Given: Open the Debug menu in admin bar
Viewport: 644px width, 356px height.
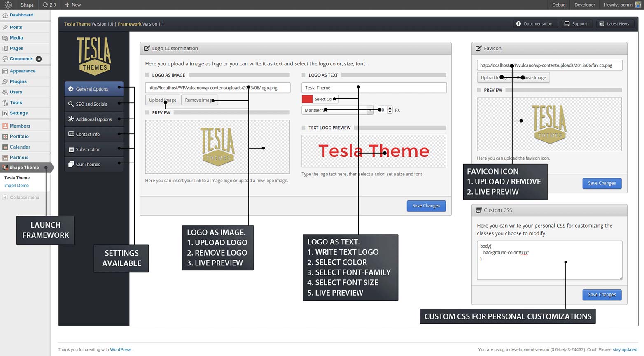Looking at the screenshot, I should [559, 5].
